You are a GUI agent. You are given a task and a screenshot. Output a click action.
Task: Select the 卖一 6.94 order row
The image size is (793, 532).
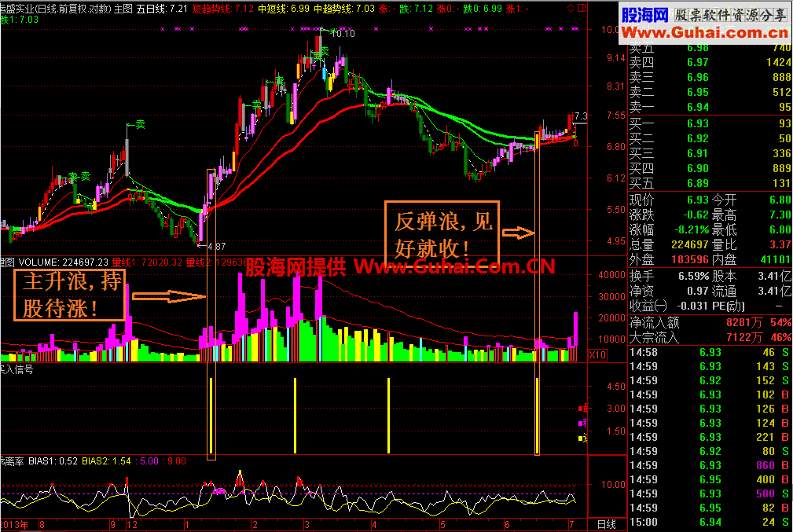click(x=710, y=107)
